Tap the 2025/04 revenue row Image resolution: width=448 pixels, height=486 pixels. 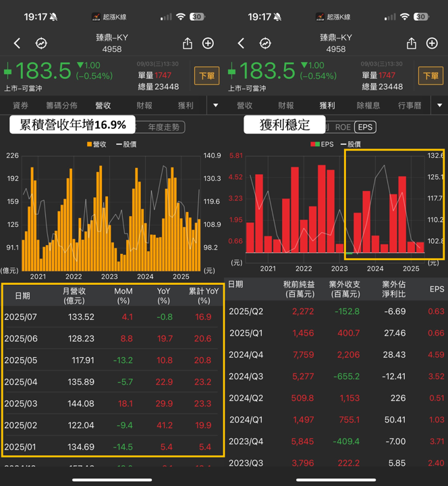click(112, 382)
